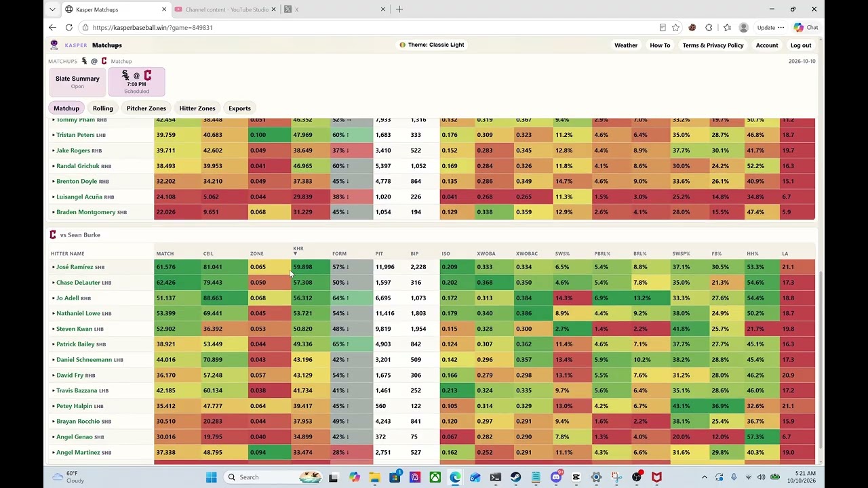This screenshot has height=488, width=868.
Task: Open Terms & Privacy Policy link
Action: (x=713, y=45)
